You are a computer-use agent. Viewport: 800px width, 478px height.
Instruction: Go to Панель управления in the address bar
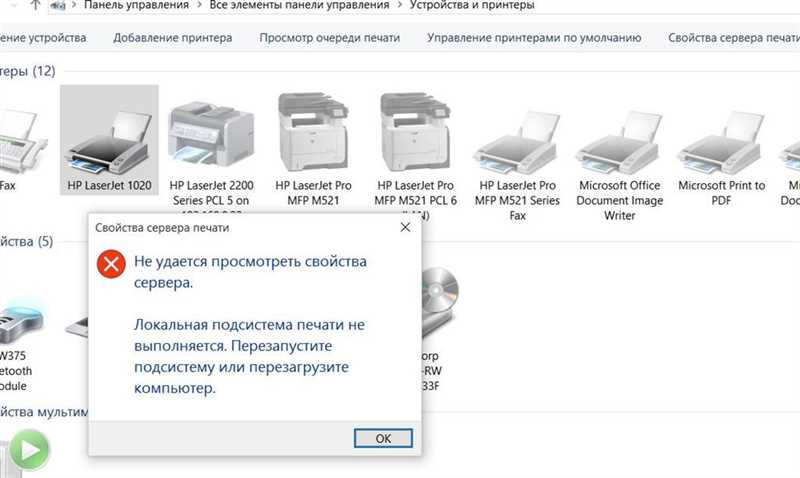pos(136,5)
